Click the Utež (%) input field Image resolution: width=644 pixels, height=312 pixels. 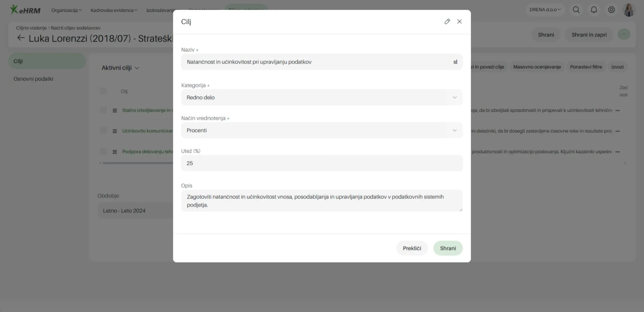pos(321,163)
